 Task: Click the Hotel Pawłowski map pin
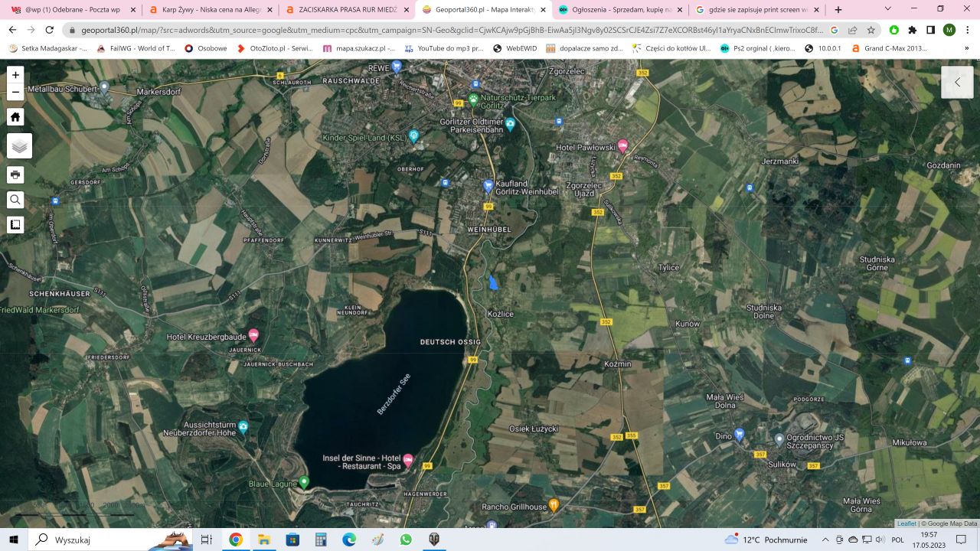623,145
